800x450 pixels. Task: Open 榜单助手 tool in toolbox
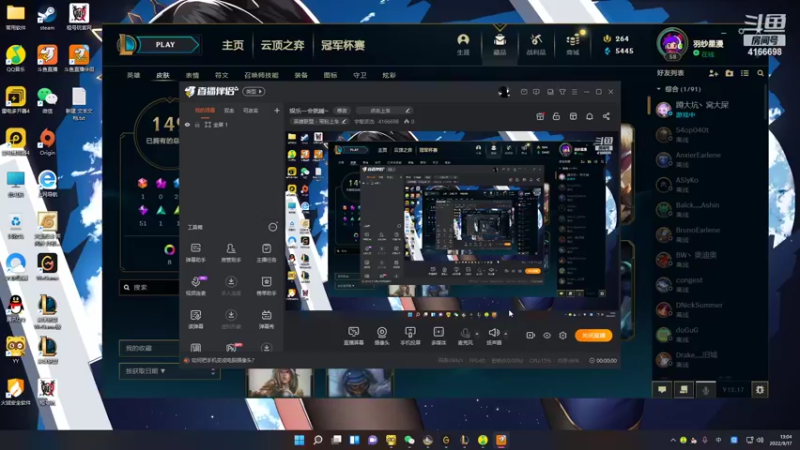266,286
